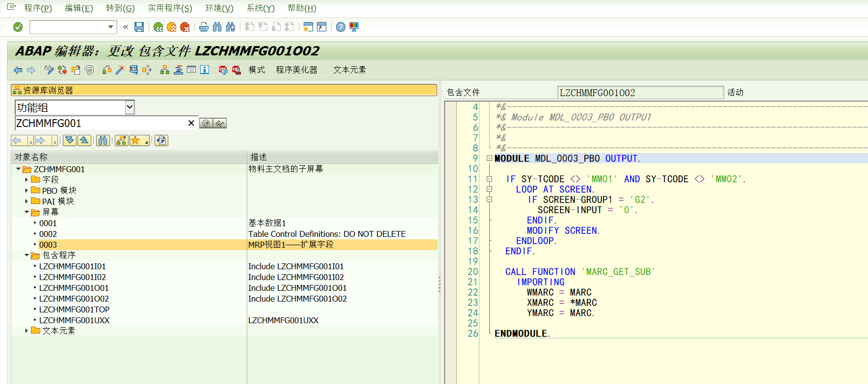Image resolution: width=868 pixels, height=384 pixels.
Task: Click the Print icon
Action: point(204,27)
